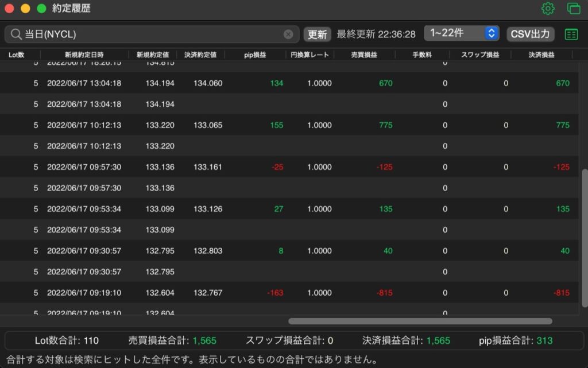Click the pip損益合計 313 summary
588x368 pixels.
[516, 340]
